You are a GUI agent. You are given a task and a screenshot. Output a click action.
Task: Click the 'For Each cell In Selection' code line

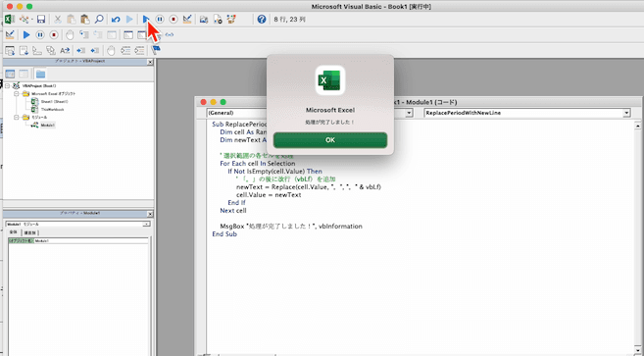point(258,163)
